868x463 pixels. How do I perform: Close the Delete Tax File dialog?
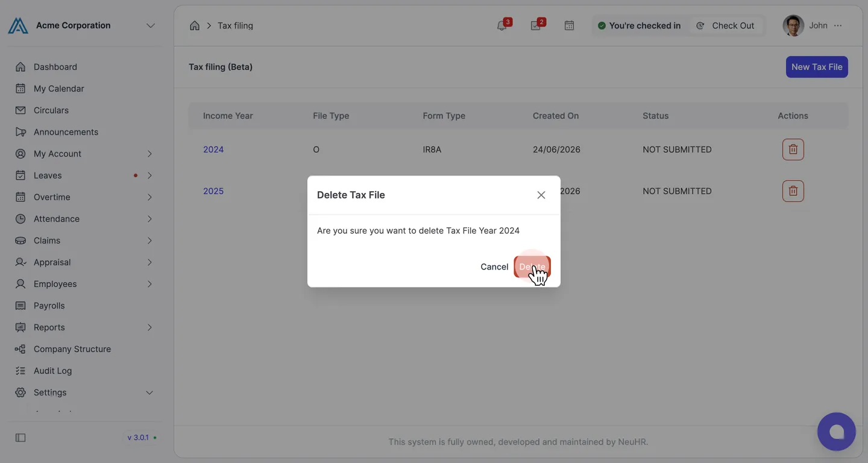coord(541,195)
